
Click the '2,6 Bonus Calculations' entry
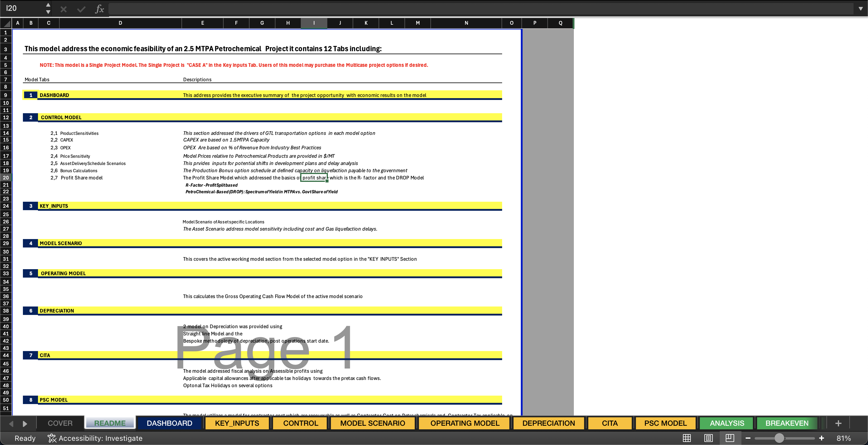[x=74, y=171]
